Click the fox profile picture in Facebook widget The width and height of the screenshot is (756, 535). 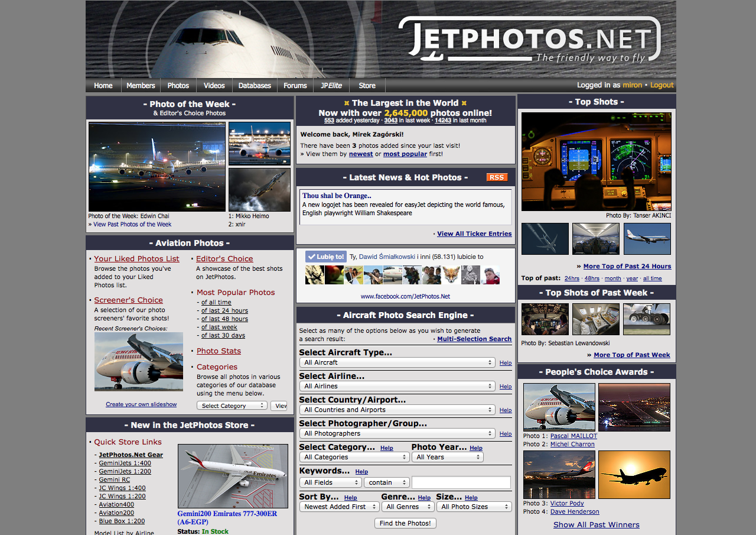click(452, 275)
